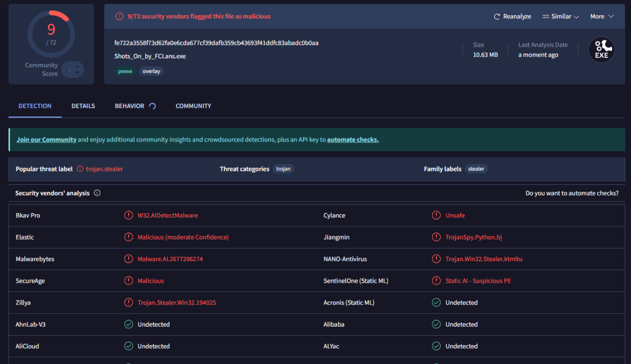Image resolution: width=631 pixels, height=364 pixels.
Task: Click the Malwarebytes vendor name
Action: tap(35, 259)
